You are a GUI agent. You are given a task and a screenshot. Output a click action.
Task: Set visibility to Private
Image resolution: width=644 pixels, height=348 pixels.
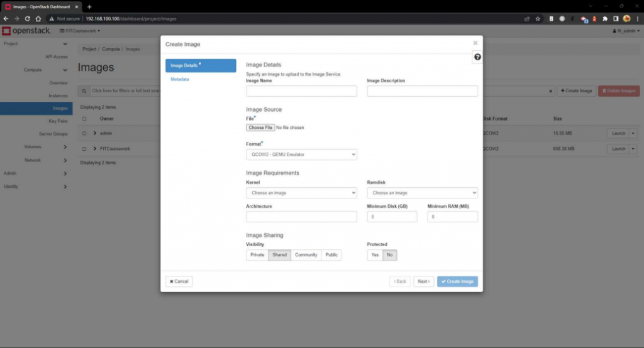tap(257, 255)
